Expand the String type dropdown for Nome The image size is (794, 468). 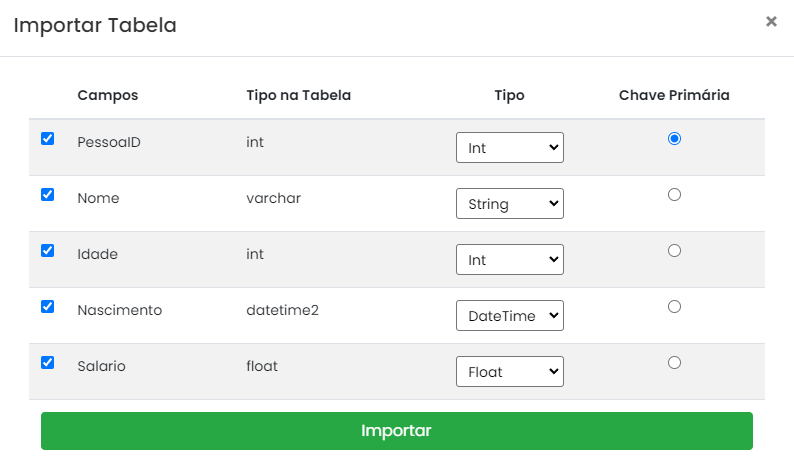(509, 204)
